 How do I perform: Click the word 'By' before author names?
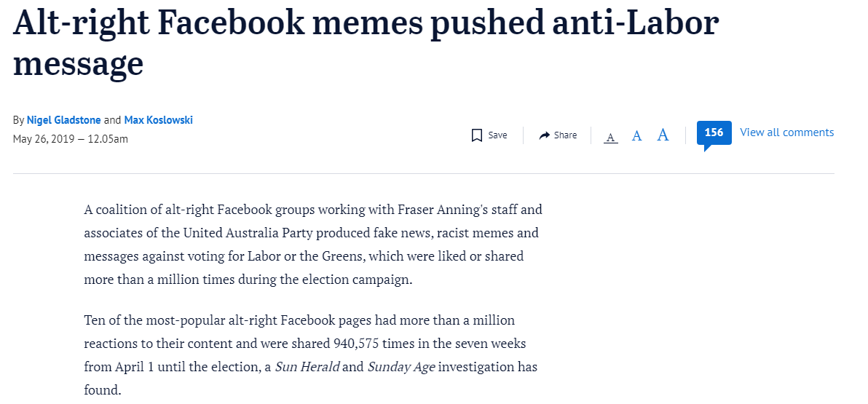pyautogui.click(x=18, y=120)
